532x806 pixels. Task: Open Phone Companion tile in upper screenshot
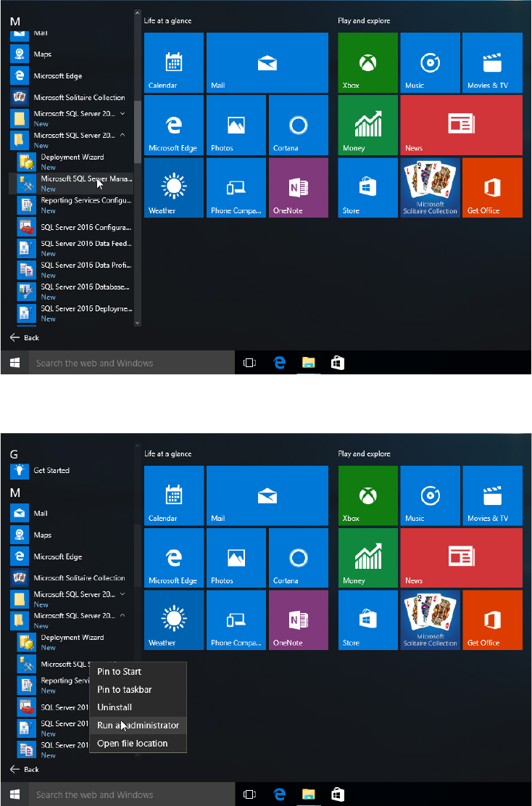[236, 188]
